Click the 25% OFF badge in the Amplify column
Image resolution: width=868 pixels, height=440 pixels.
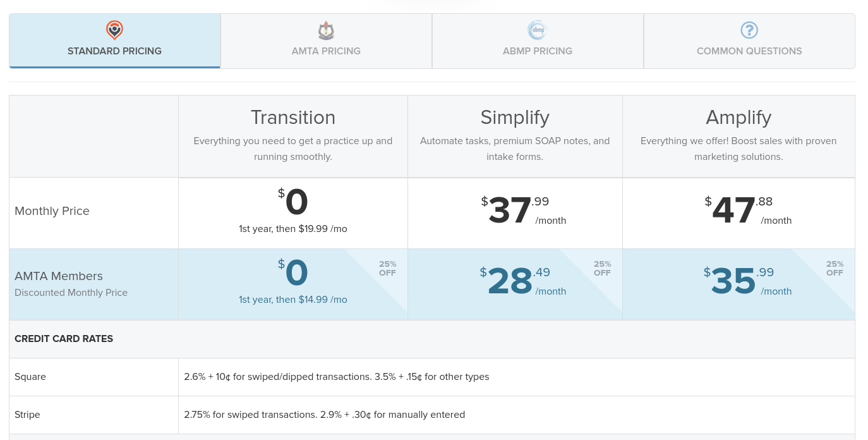835,269
